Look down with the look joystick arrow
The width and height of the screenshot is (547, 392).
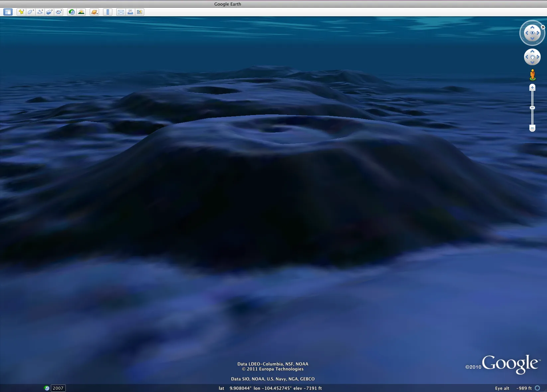point(532,39)
